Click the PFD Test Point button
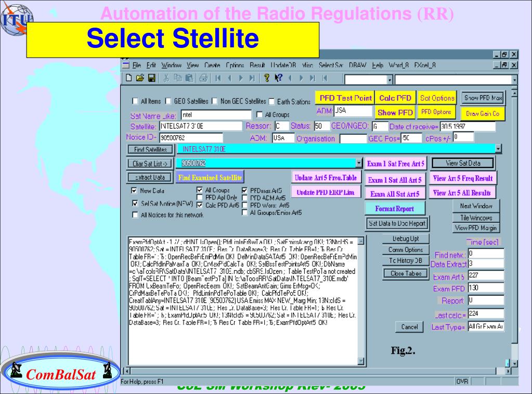The width and height of the screenshot is (532, 394). tap(345, 98)
